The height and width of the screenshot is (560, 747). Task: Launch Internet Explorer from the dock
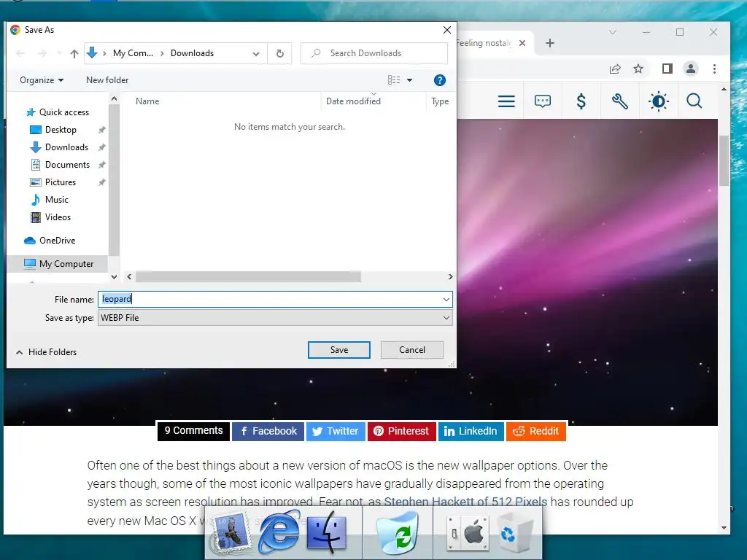(279, 533)
